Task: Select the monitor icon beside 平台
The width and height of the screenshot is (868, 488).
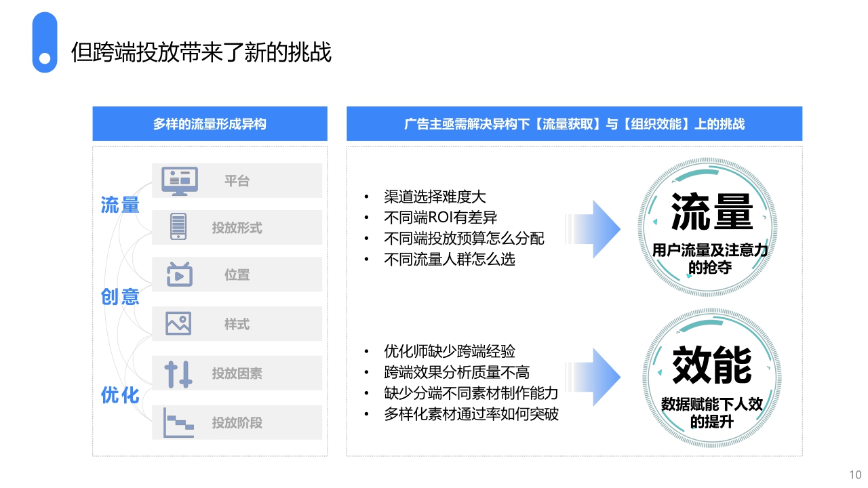Action: (x=178, y=180)
